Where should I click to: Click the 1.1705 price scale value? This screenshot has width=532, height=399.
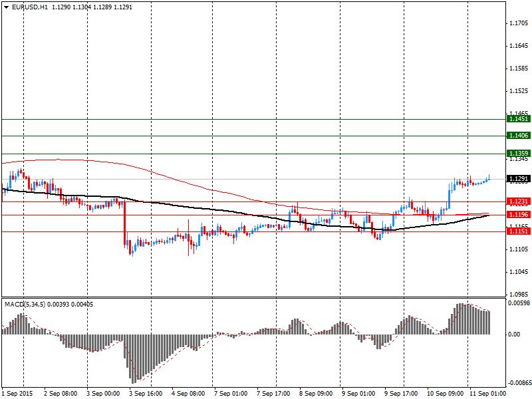519,23
